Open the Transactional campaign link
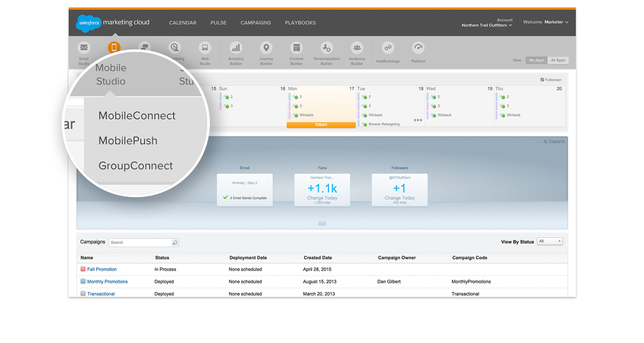 point(101,294)
